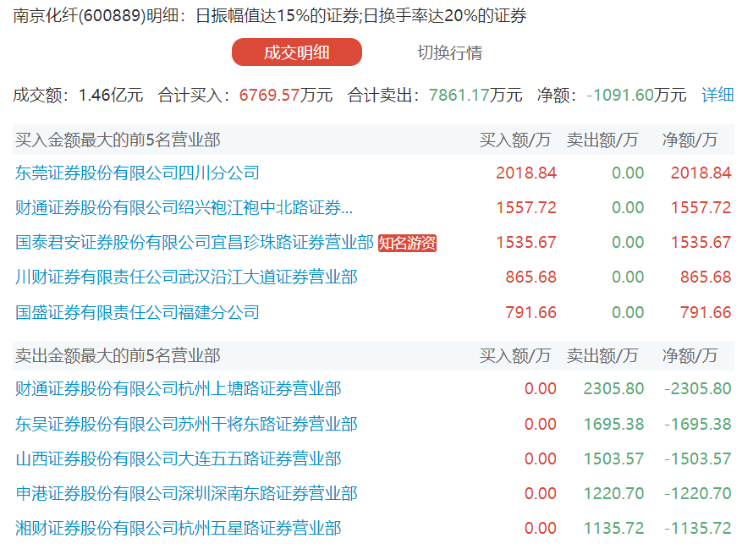Image resolution: width=753 pixels, height=560 pixels.
Task: Click total buy value 6769.57万元
Action: [x=286, y=95]
